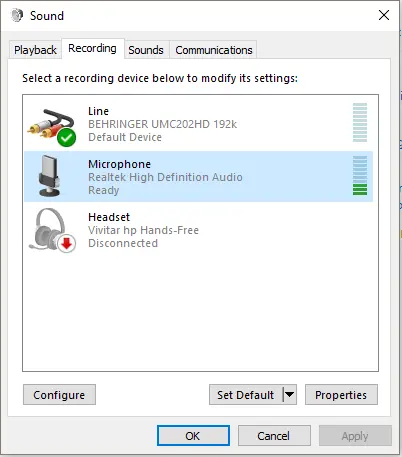Click the Cancel button
The width and height of the screenshot is (402, 457).
pyautogui.click(x=274, y=436)
